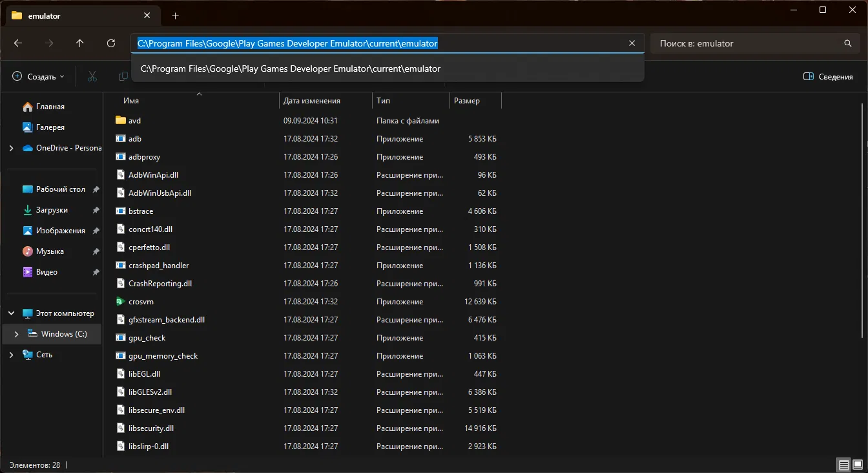Select the libGLESv2.dll file icon
The image size is (868, 473).
pyautogui.click(x=120, y=392)
